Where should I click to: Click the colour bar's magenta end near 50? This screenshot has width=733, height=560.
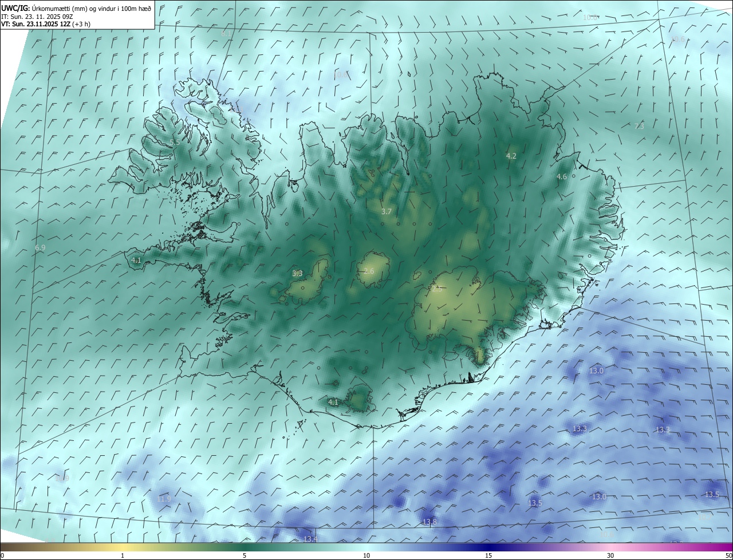point(726,547)
